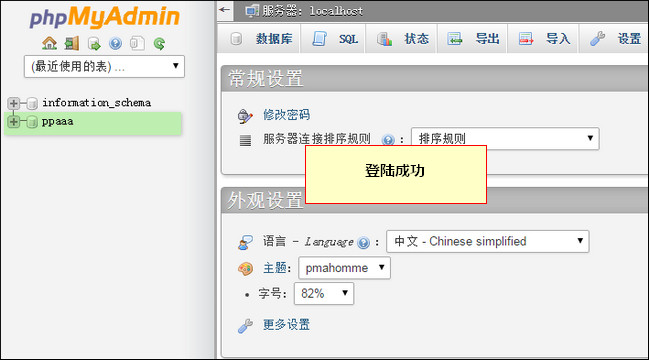
Task: Select the ppaaa database
Action: tap(58, 122)
